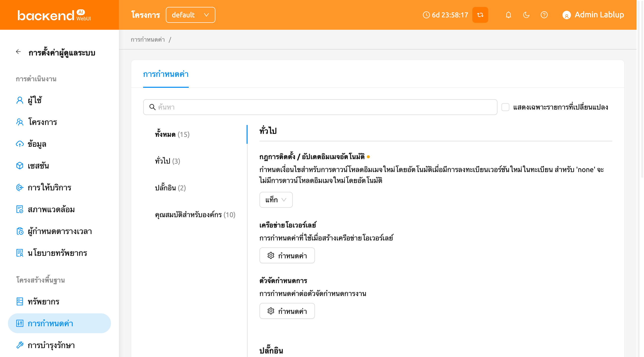Toggle dark mode moon icon
Screen dimensions: 644x357
click(x=526, y=15)
